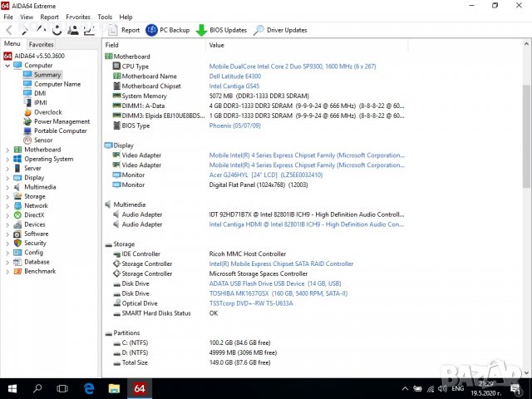This screenshot has height=399, width=532.
Task: Click the vertical scrollbar thumb
Action: click(526, 135)
